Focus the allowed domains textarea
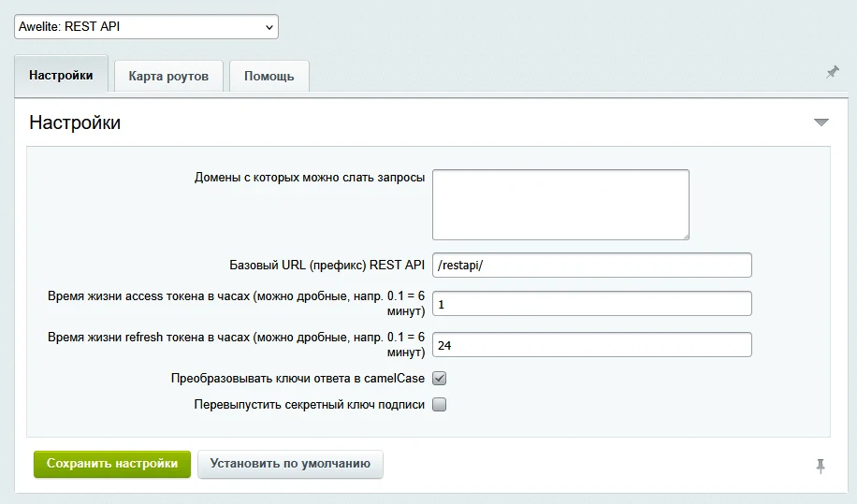This screenshot has width=857, height=504. click(x=560, y=205)
